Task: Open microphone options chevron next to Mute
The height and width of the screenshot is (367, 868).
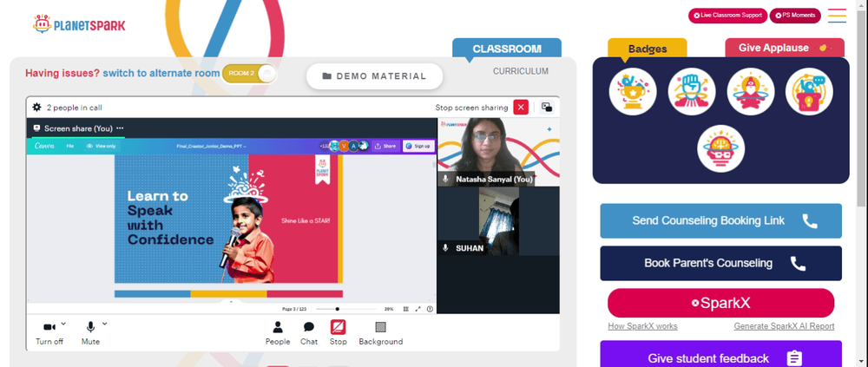Action: 105,324
